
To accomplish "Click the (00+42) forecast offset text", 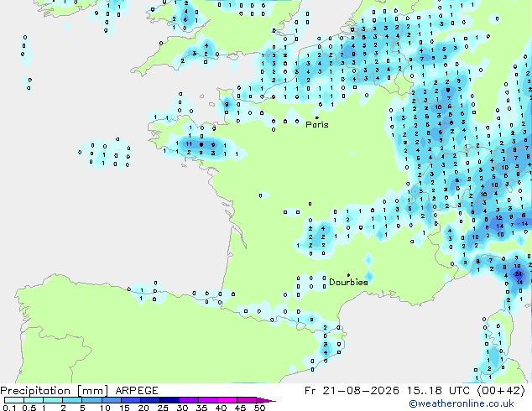I will 502,391.
